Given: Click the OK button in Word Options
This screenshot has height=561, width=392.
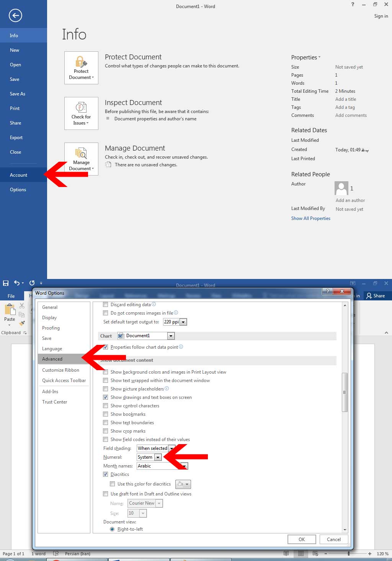Looking at the screenshot, I should tap(302, 539).
